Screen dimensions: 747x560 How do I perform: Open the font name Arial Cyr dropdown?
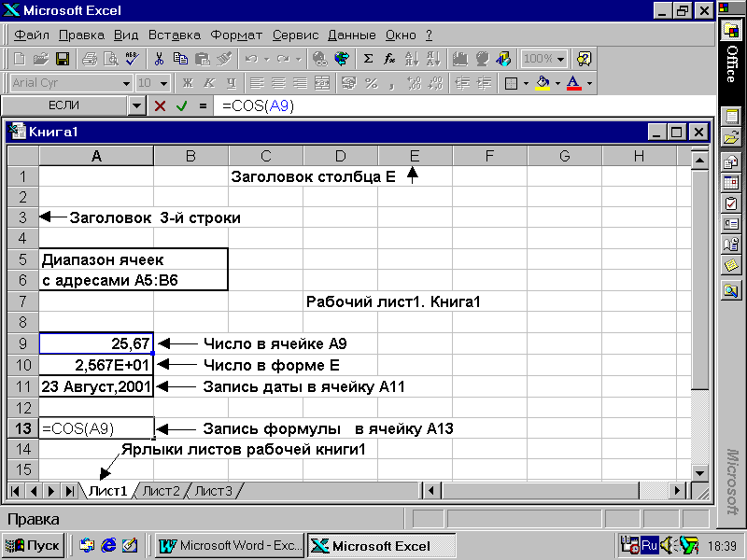126,84
